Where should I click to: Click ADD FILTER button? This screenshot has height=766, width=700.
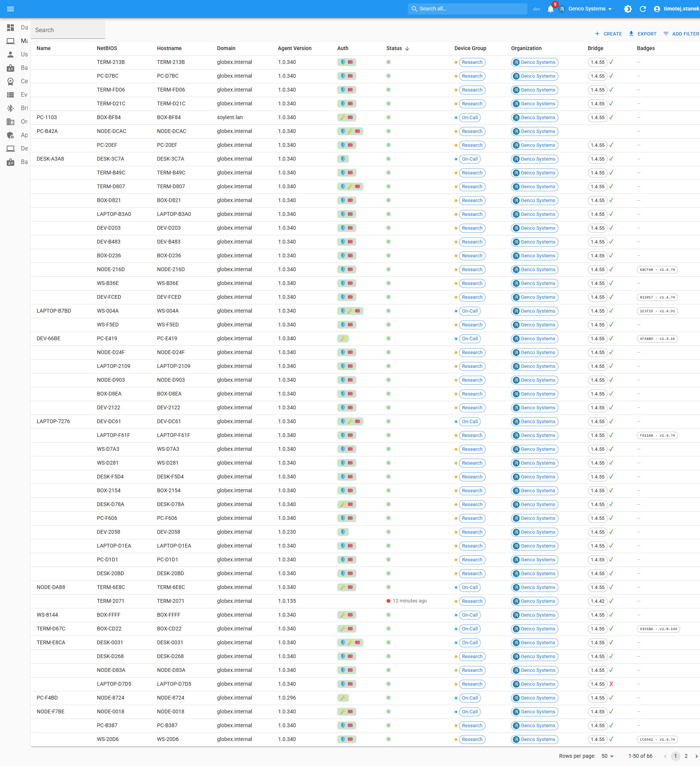[681, 34]
